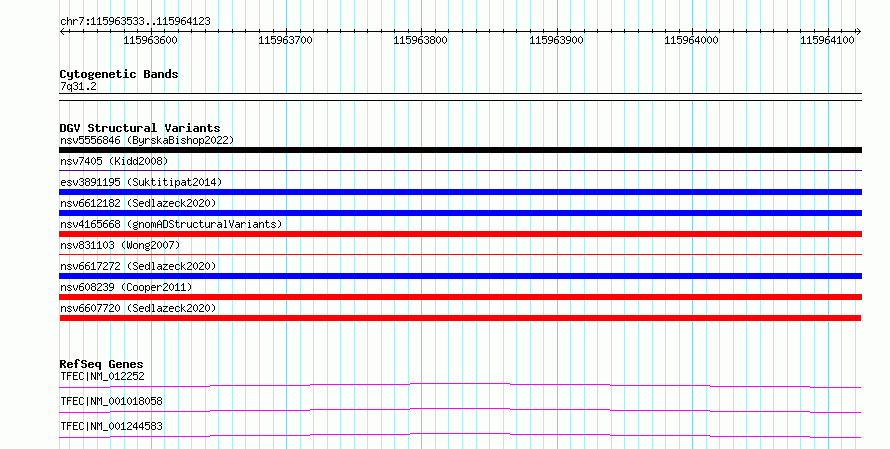Viewport: 890px width, 449px height.
Task: Open variant nsv6612182 (Sedlazeck2020) label
Action: 138,203
